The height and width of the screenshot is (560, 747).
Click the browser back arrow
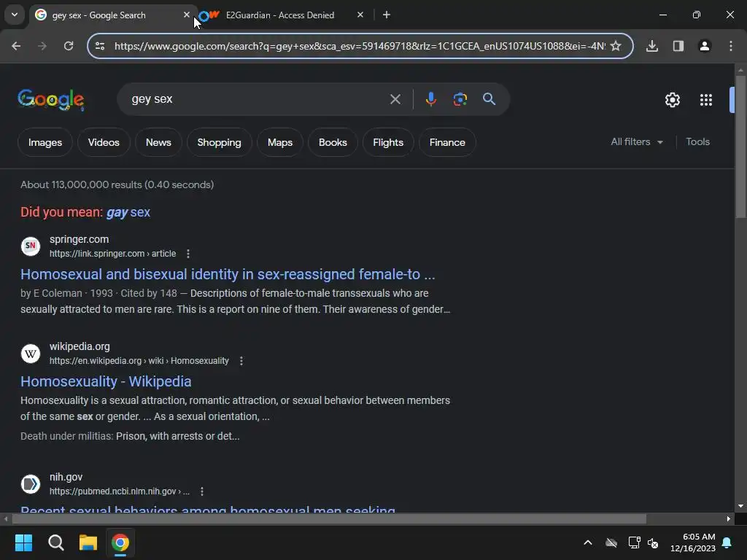16,46
